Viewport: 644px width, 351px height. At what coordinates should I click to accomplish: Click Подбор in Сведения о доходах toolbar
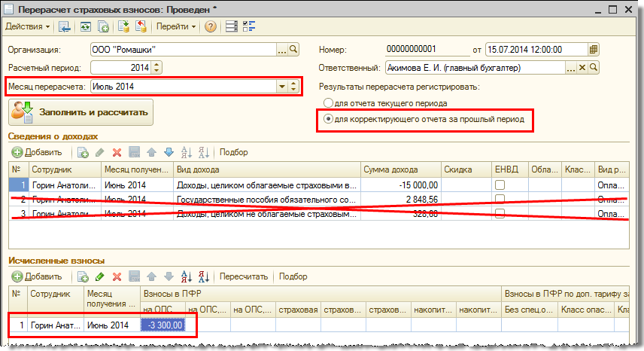tap(234, 152)
